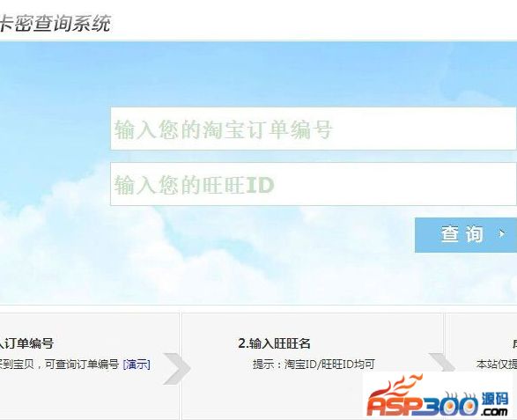Click the 卡密查询系统 page title
Viewport: 517px width, 420px height.
tap(55, 24)
